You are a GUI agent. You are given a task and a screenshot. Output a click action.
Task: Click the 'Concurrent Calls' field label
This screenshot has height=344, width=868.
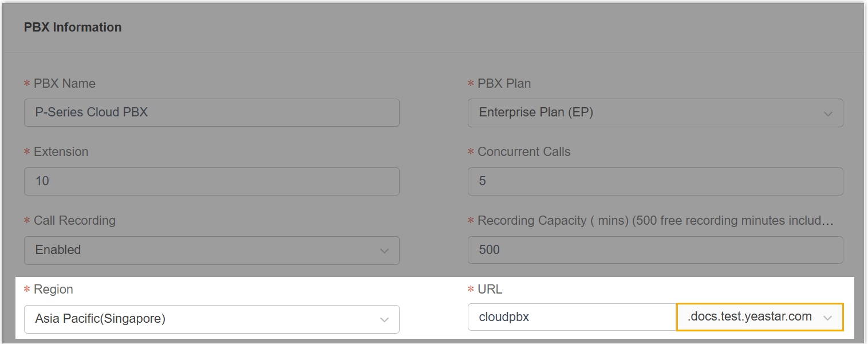point(524,152)
